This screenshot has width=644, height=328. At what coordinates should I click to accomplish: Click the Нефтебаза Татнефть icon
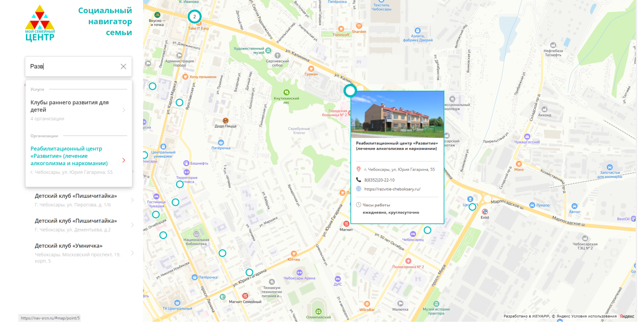coord(553,45)
